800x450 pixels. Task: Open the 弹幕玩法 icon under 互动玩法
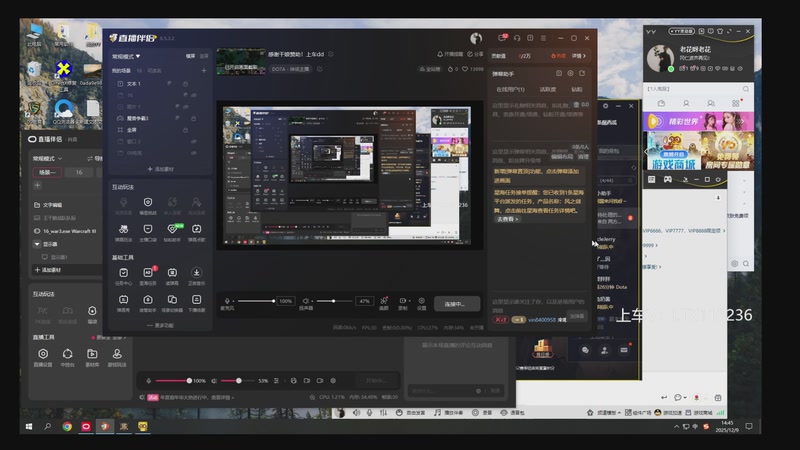point(123,229)
